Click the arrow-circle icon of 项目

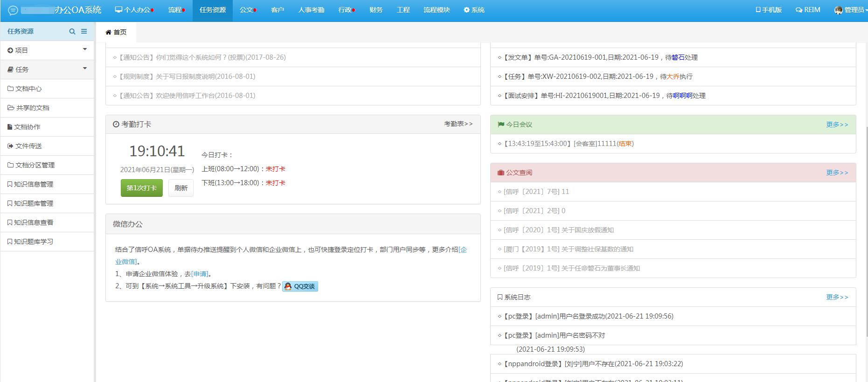pos(10,50)
